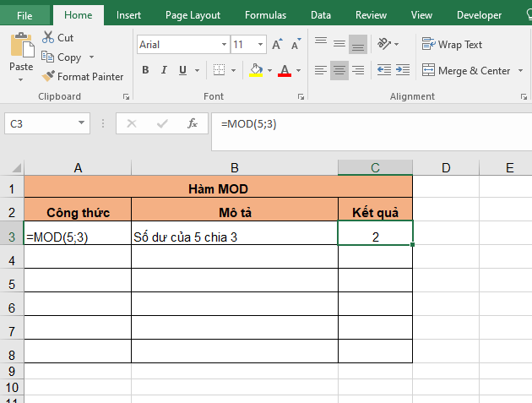Click the Insert Function fx icon
The width and height of the screenshot is (532, 403).
click(x=193, y=123)
